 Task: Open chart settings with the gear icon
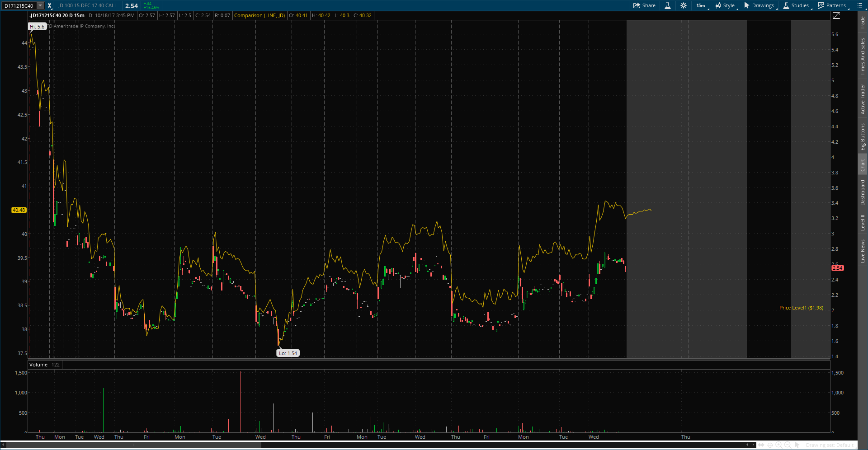coord(684,5)
